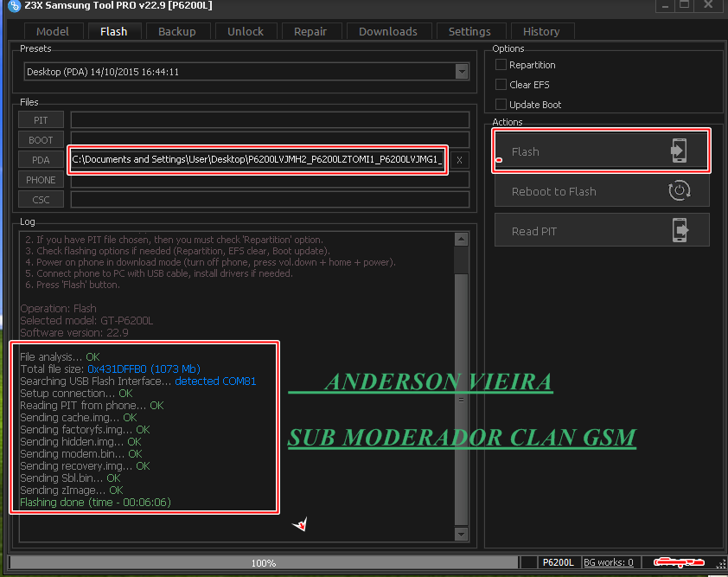Select a CSC file
Image resolution: width=728 pixels, height=577 pixels.
[x=41, y=200]
